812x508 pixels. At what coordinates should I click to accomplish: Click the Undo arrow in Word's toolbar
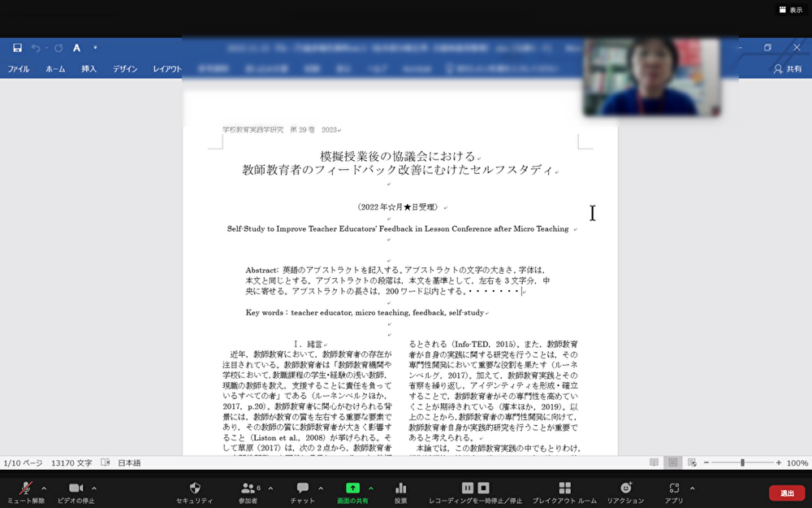(x=36, y=48)
